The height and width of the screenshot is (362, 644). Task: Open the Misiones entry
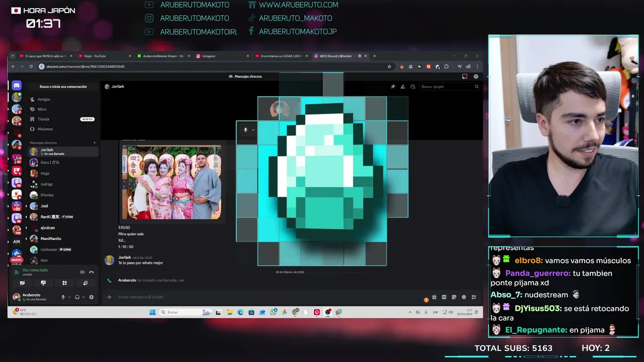(63, 129)
